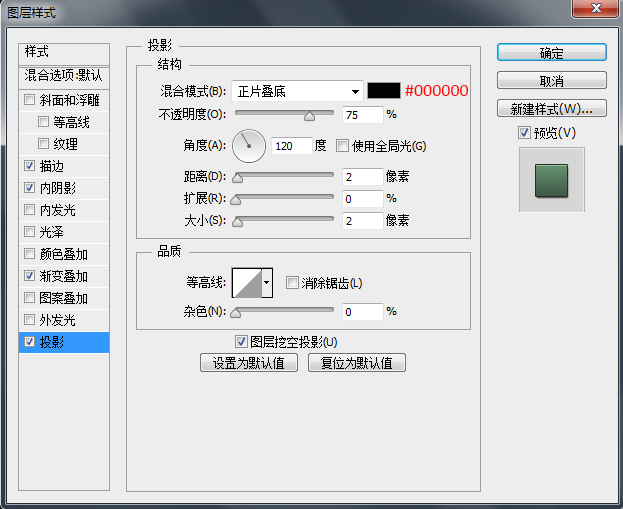Uncheck the 渐变叠加 checkbox
This screenshot has width=623, height=509.
point(29,275)
